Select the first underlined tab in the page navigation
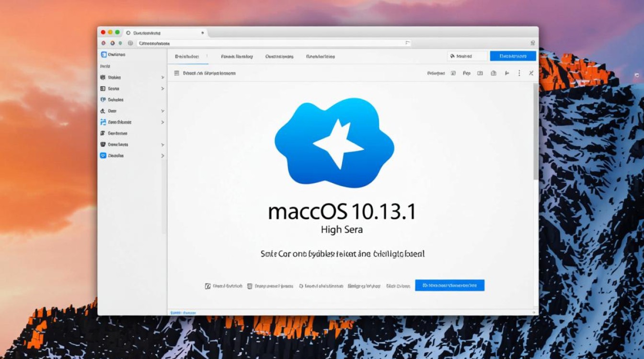The width and height of the screenshot is (644, 359). tap(188, 56)
